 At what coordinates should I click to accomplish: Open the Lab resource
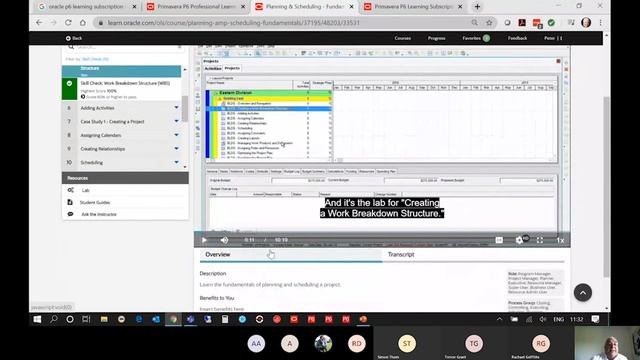tap(85, 190)
